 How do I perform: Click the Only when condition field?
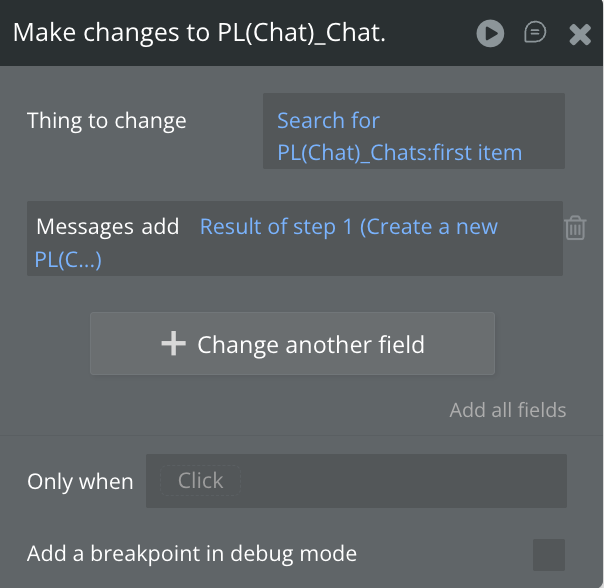356,481
